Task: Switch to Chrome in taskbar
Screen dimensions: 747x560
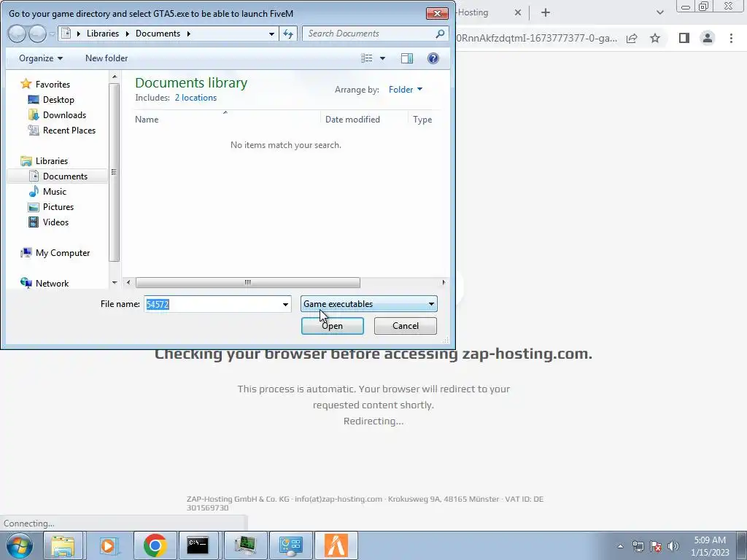Action: click(155, 545)
